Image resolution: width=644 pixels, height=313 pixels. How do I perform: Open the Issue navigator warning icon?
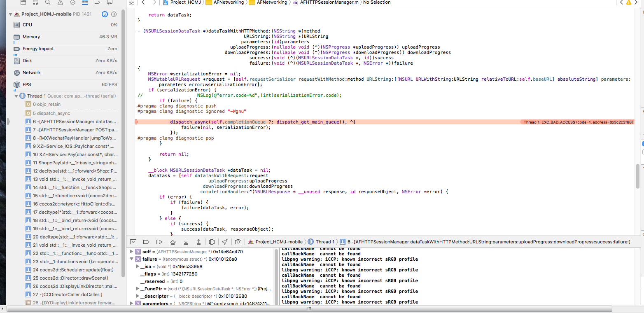coord(60,2)
